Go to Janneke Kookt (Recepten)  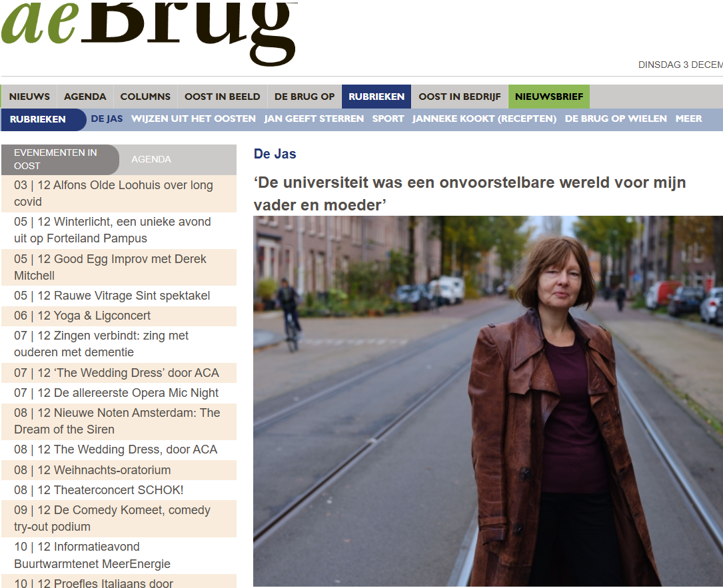tap(484, 119)
